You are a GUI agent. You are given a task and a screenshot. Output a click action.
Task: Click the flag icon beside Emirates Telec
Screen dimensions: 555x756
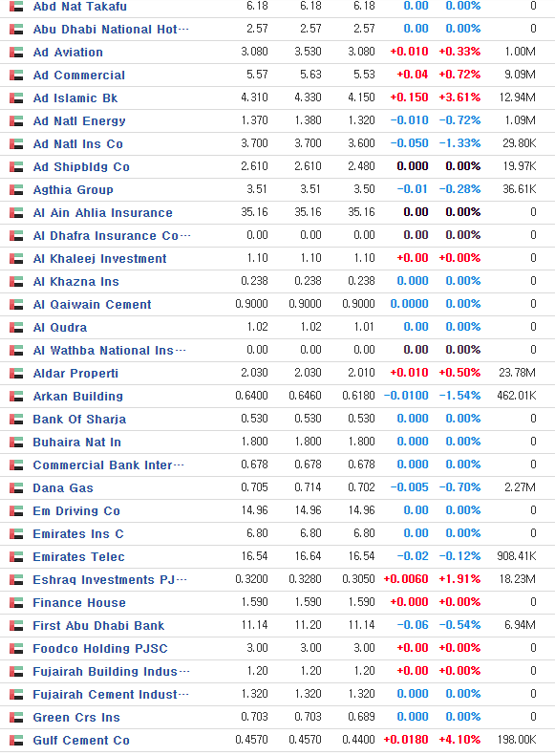click(x=16, y=557)
